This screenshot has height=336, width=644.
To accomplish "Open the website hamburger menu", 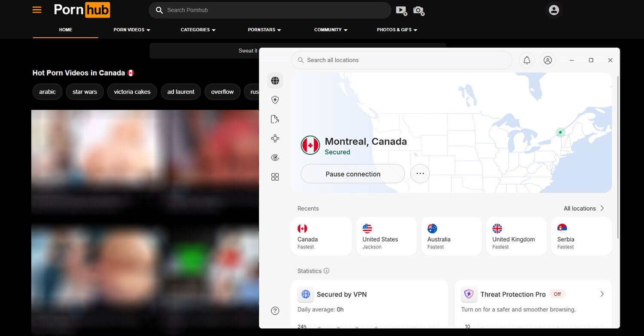I will click(x=37, y=9).
